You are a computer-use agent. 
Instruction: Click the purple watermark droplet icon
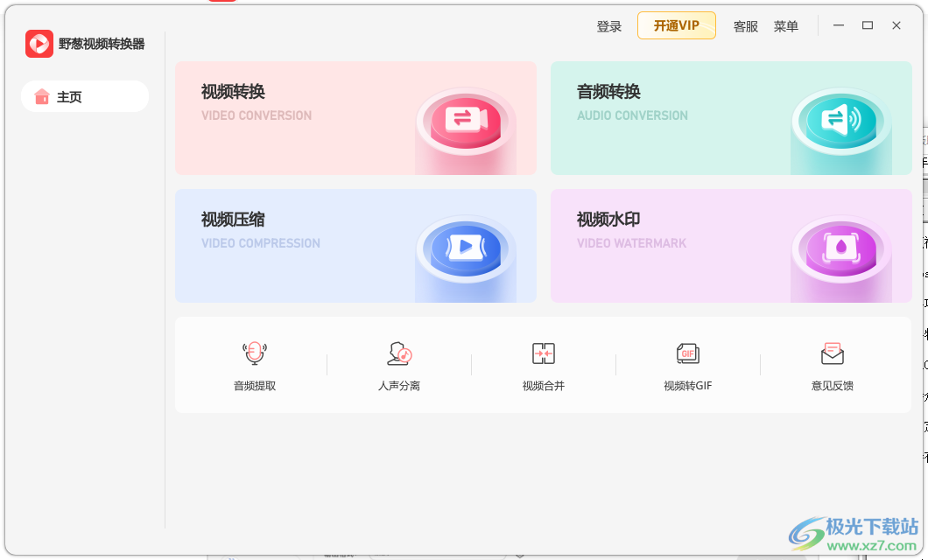[x=841, y=248]
